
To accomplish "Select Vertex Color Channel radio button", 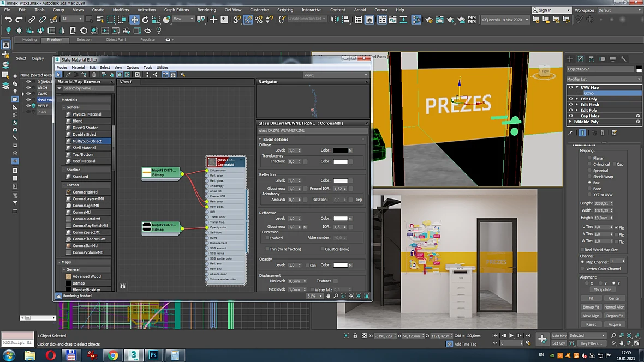I will pyautogui.click(x=583, y=269).
